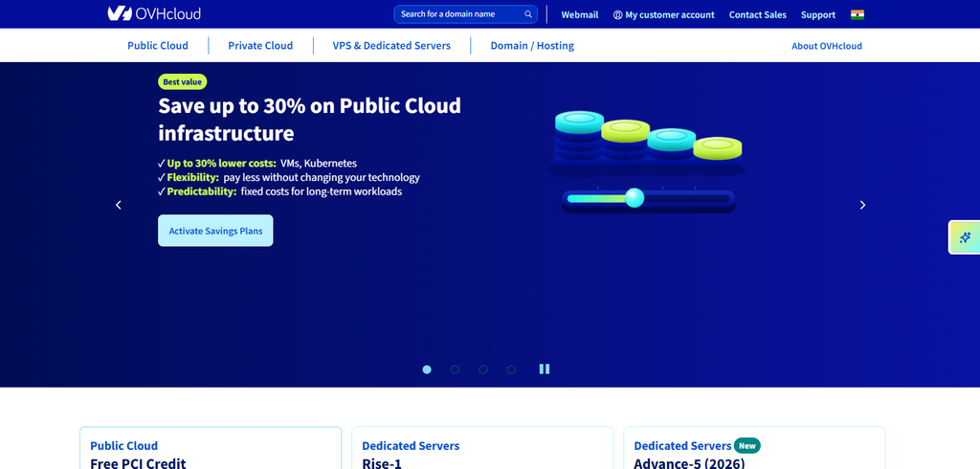980x469 pixels.
Task: Open the Public Cloud menu
Action: tap(158, 46)
